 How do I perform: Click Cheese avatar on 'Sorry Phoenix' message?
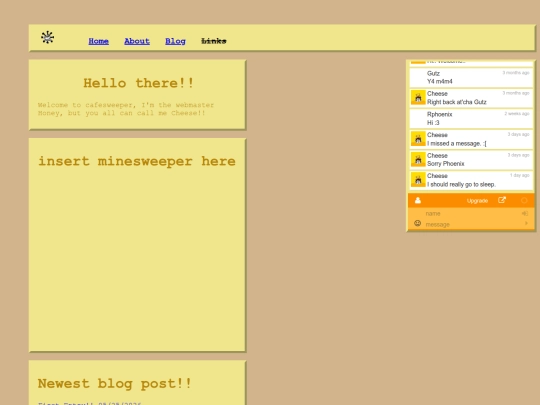point(418,159)
